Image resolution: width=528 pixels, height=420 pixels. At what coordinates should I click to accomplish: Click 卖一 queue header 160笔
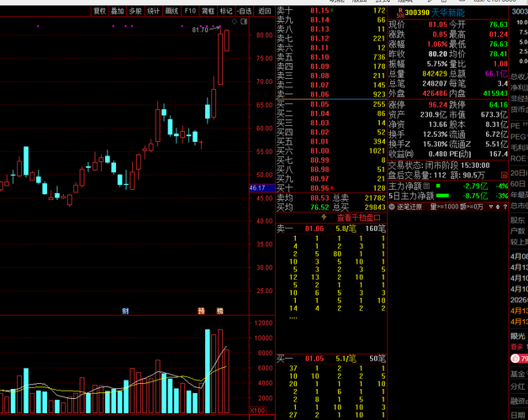click(376, 228)
